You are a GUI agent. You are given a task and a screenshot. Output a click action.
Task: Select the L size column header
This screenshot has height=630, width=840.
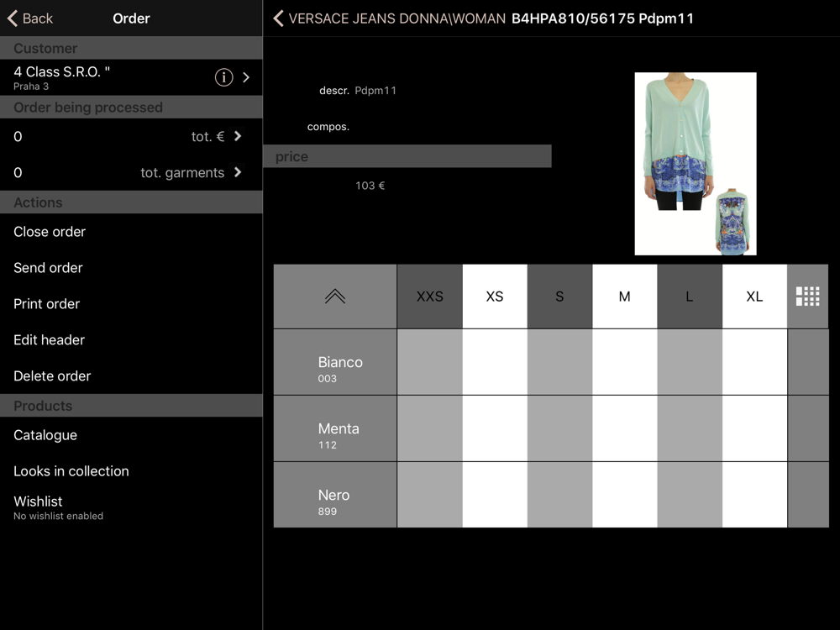[x=690, y=297]
